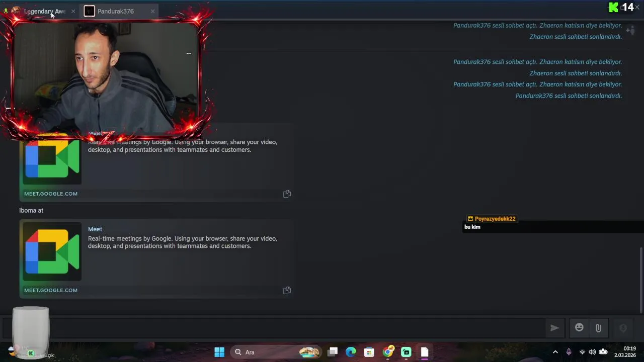Screen dimensions: 644x362
Task: Open the lower Google Meet thumbnail
Action: [x=52, y=251]
